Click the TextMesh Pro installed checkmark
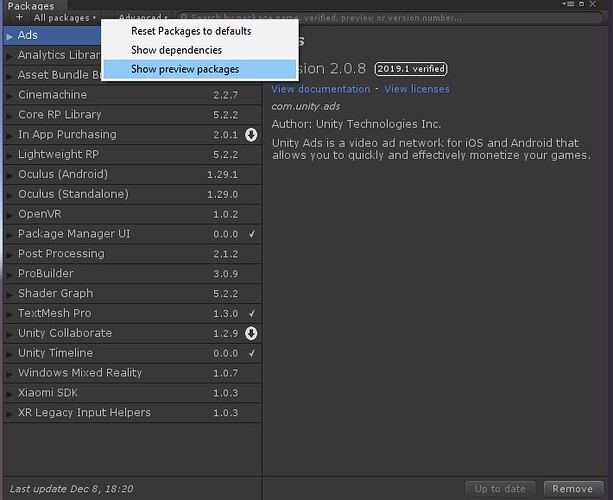Viewport: 613px width, 500px height. (252, 313)
